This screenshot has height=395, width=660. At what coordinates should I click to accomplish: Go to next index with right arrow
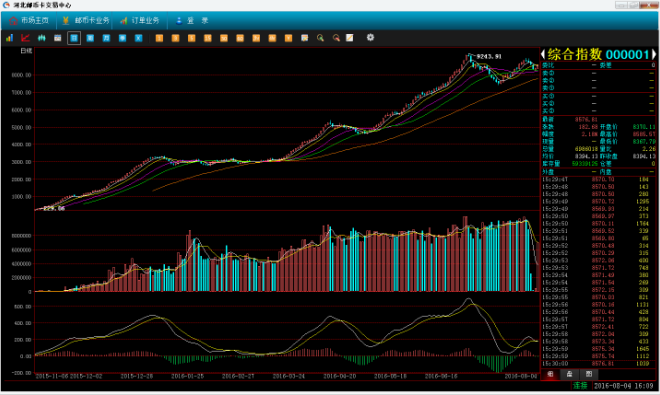tap(654, 54)
